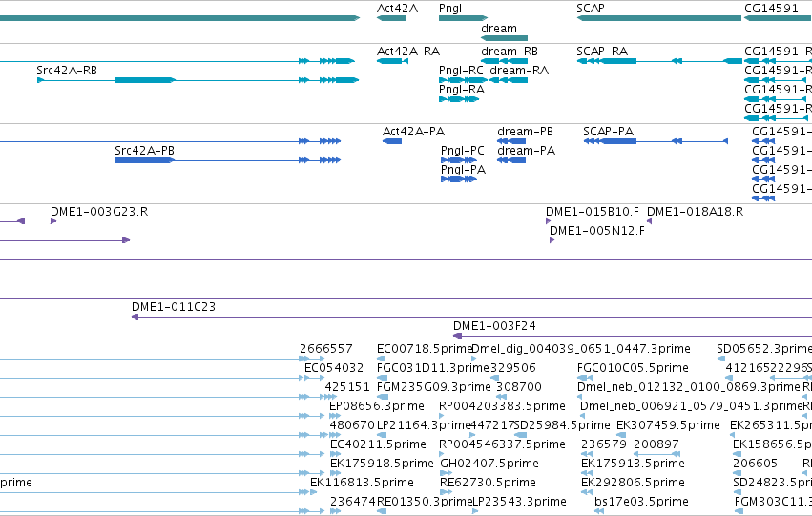Open EST EC00718.5prime
This screenshot has height=516, width=812.
point(424,349)
